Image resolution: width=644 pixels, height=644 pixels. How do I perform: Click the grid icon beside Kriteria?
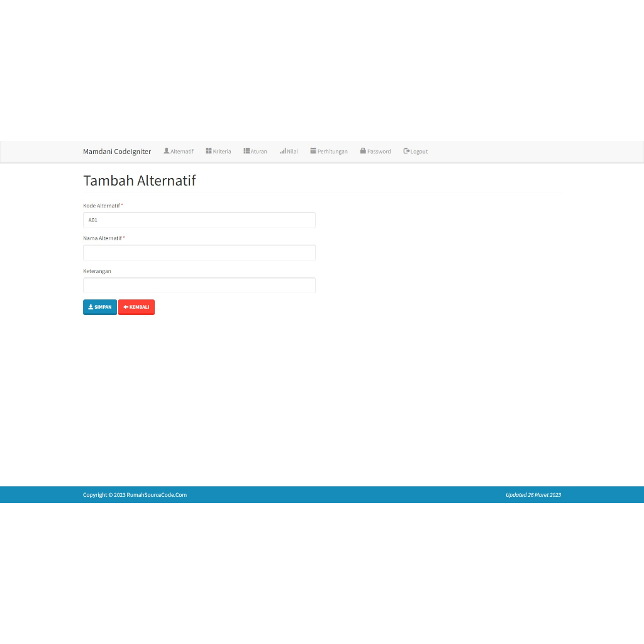[x=209, y=151]
